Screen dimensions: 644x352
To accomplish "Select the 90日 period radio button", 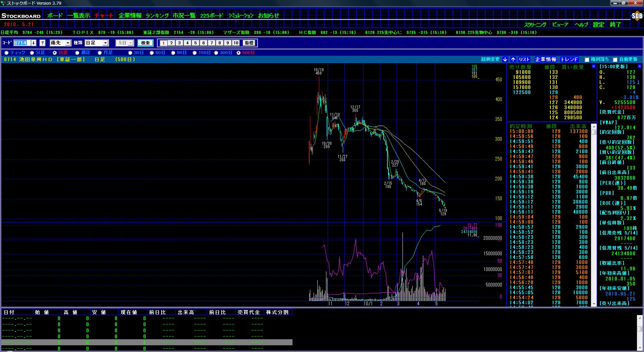I will [173, 53].
